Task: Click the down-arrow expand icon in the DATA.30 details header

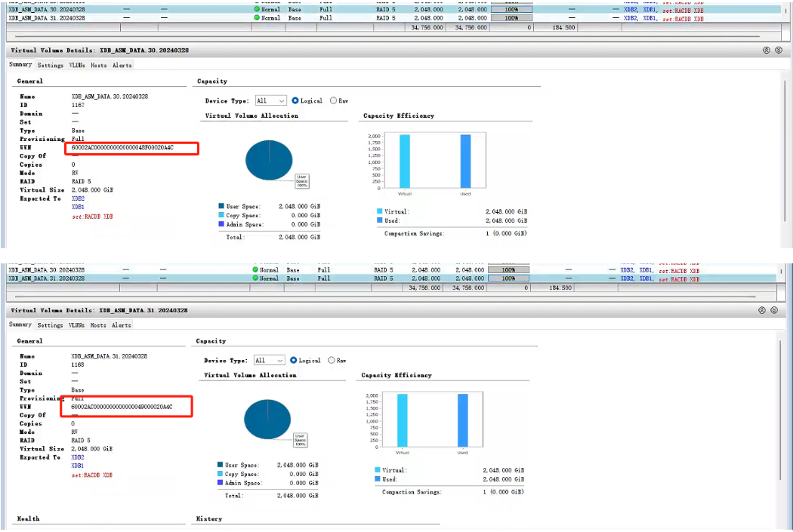Action: coord(779,50)
